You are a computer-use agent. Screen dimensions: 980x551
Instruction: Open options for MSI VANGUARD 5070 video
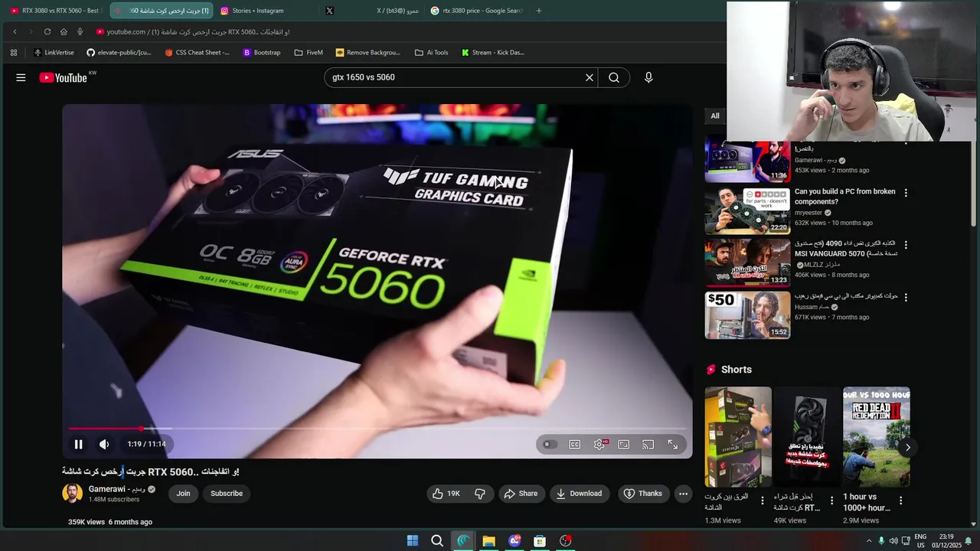(x=906, y=245)
